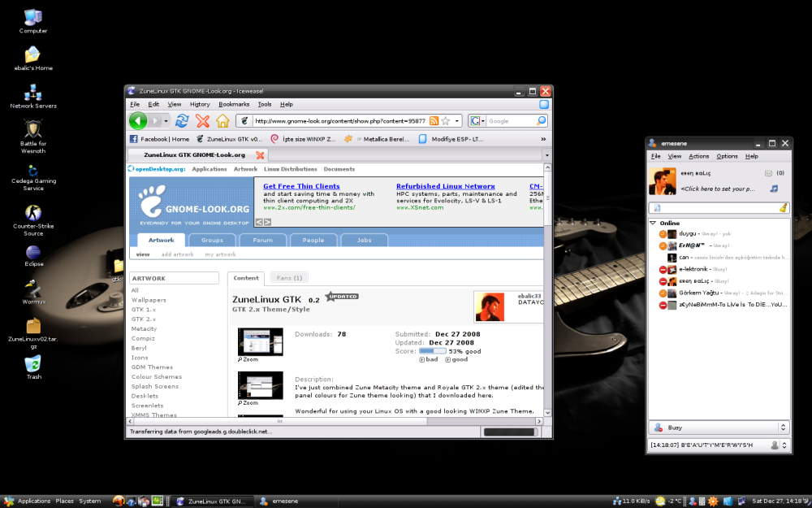
Task: Clear the emesene search with the broom icon
Action: click(x=783, y=208)
